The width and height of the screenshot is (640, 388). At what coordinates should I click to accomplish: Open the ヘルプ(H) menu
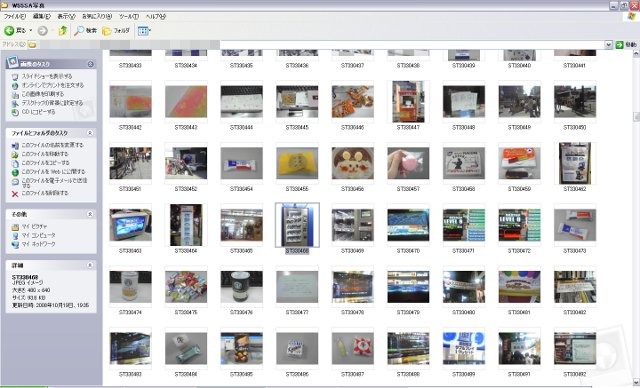tap(156, 16)
